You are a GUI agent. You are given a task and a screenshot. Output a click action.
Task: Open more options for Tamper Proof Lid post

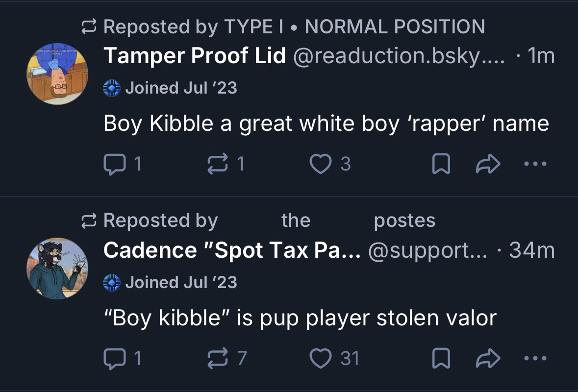[x=535, y=164]
